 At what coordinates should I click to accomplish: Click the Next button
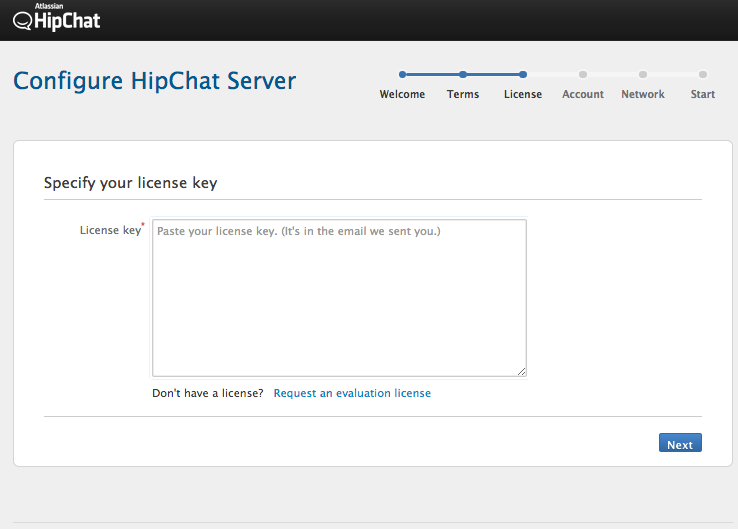click(680, 442)
